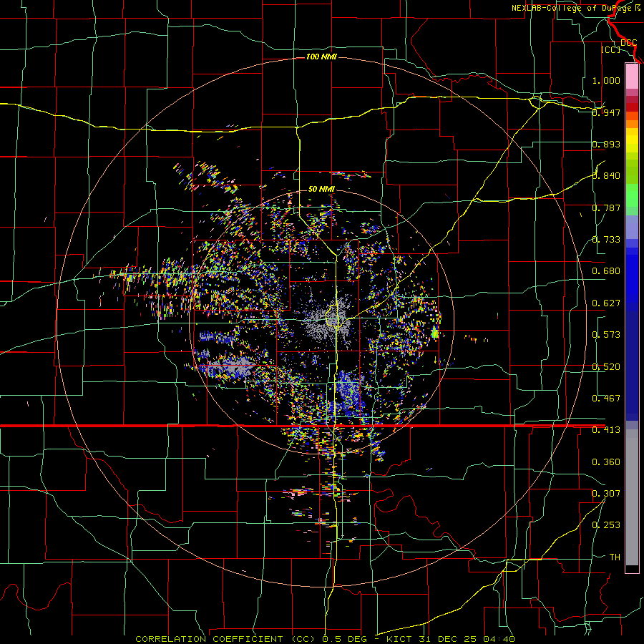Screen dimensions: 644x644
Task: Click CORRELATION COEFFICIENT in the footer caption
Action: (x=209, y=639)
